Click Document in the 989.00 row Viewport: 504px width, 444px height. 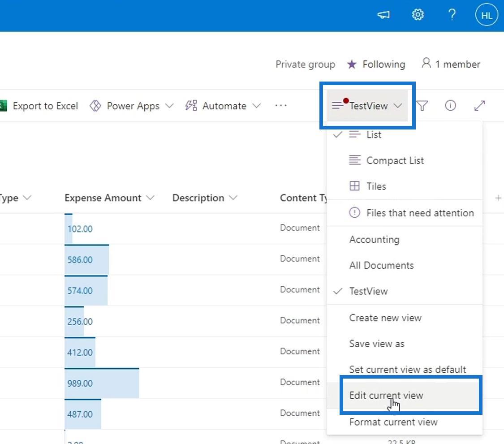click(x=300, y=382)
